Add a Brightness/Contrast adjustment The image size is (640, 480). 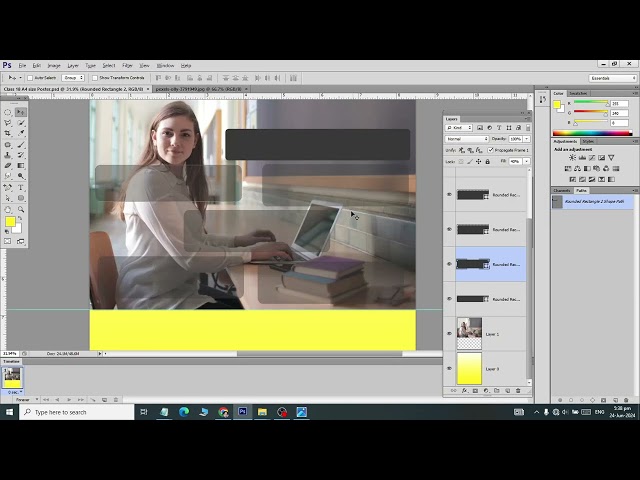[x=572, y=158]
